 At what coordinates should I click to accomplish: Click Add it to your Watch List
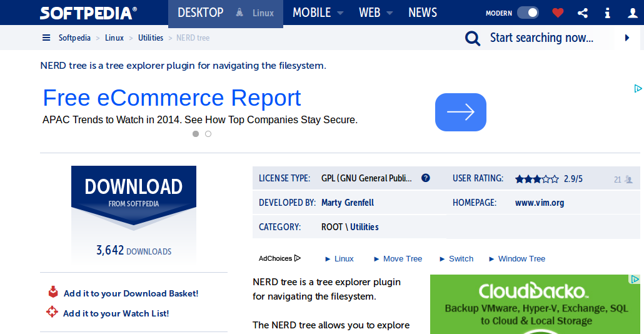tap(116, 313)
